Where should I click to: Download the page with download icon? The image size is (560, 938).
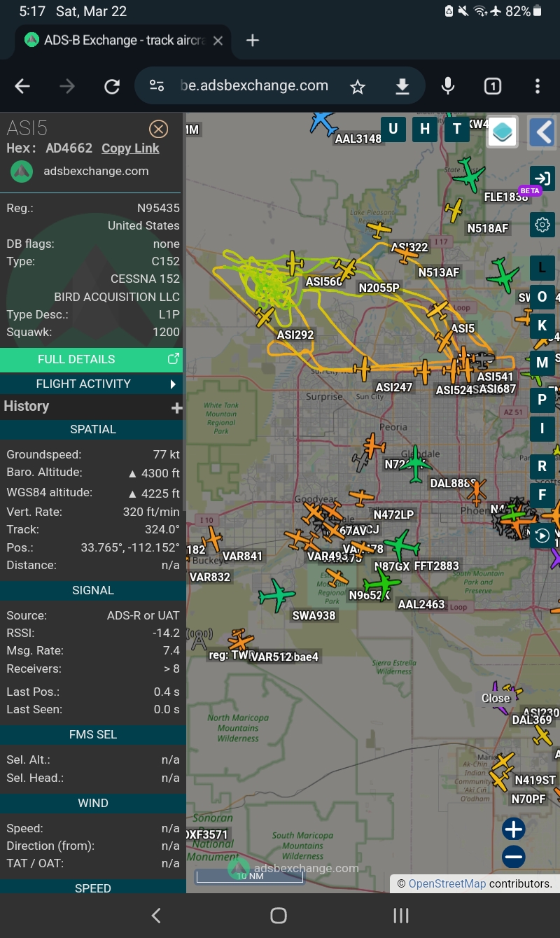click(402, 86)
